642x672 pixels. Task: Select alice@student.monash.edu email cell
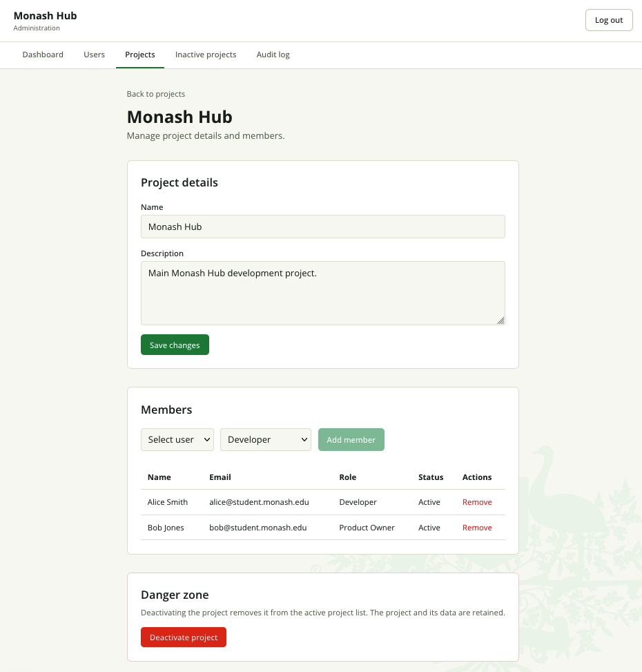tap(259, 502)
